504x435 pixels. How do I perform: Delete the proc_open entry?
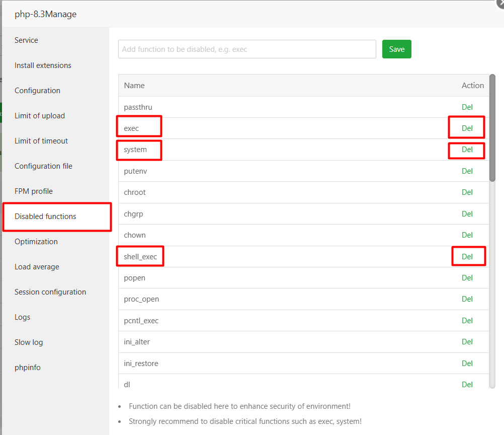click(467, 299)
